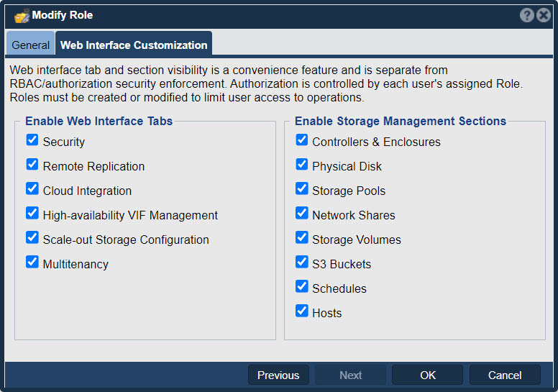
Task: Disable the Schedules section checkbox
Action: point(302,286)
